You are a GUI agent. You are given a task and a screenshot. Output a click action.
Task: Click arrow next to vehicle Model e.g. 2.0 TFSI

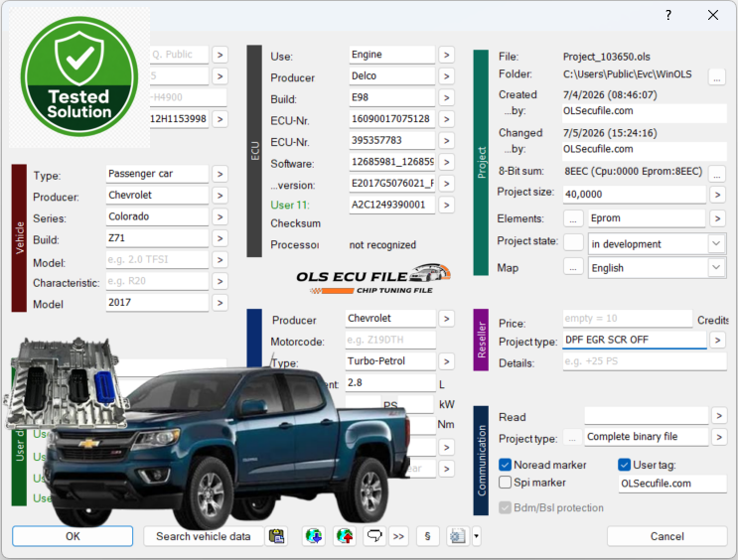[x=220, y=260]
